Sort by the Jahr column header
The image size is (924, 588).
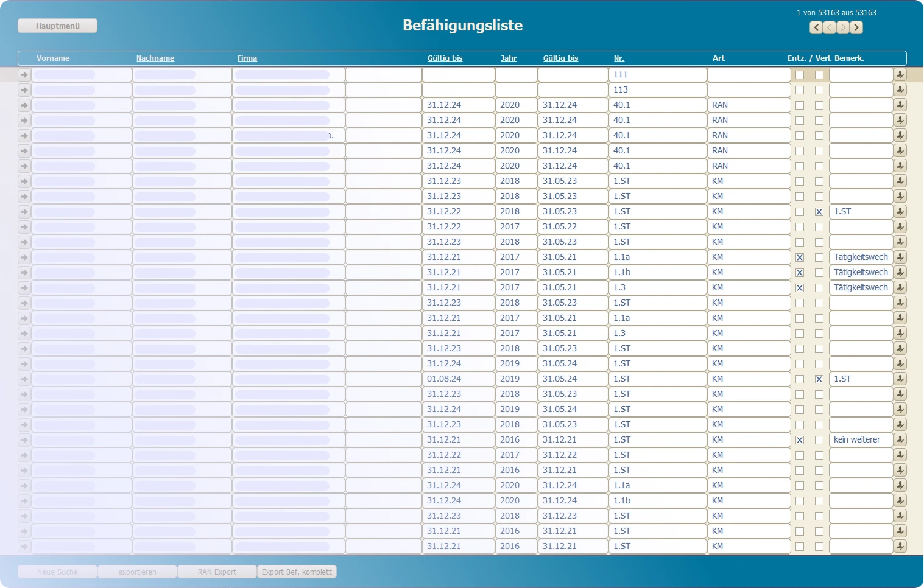point(508,58)
